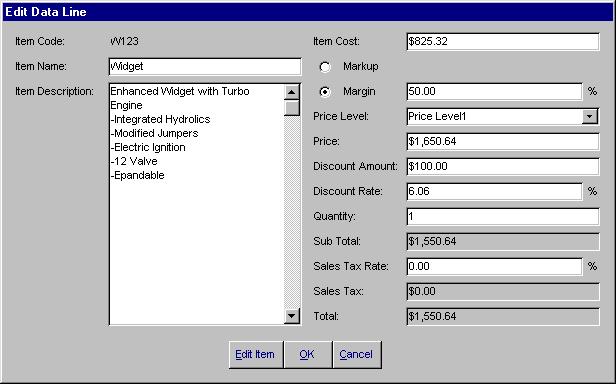Click the description scrollbar down arrow

tap(292, 316)
